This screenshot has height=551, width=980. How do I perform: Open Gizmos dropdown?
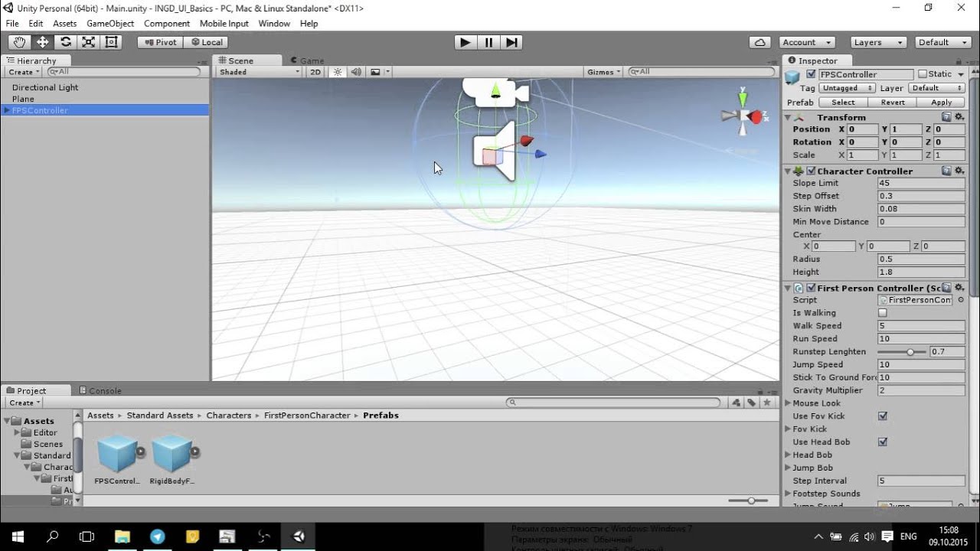click(x=603, y=72)
